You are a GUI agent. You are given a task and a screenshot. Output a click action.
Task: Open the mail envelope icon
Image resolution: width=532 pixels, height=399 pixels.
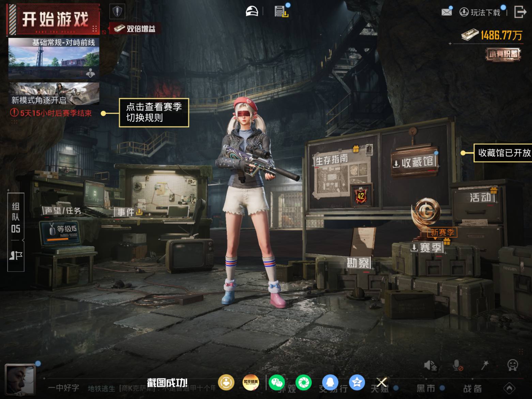446,12
